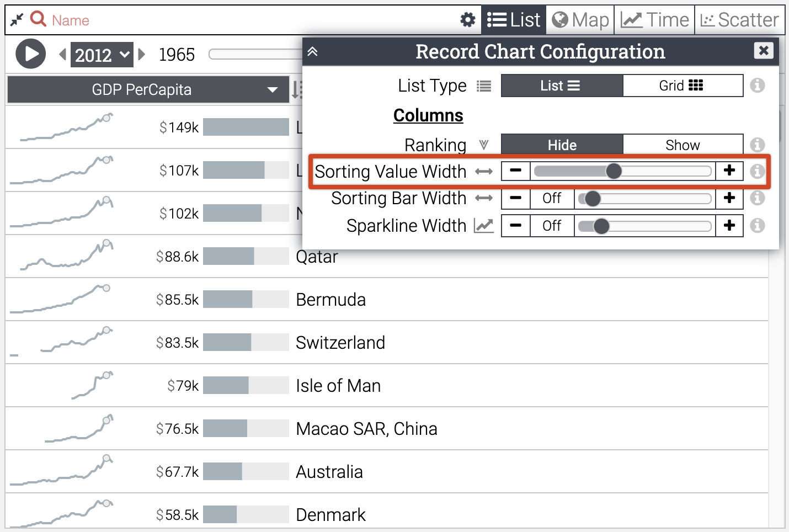Open the GDP PerCapita measure dropdown

[148, 89]
